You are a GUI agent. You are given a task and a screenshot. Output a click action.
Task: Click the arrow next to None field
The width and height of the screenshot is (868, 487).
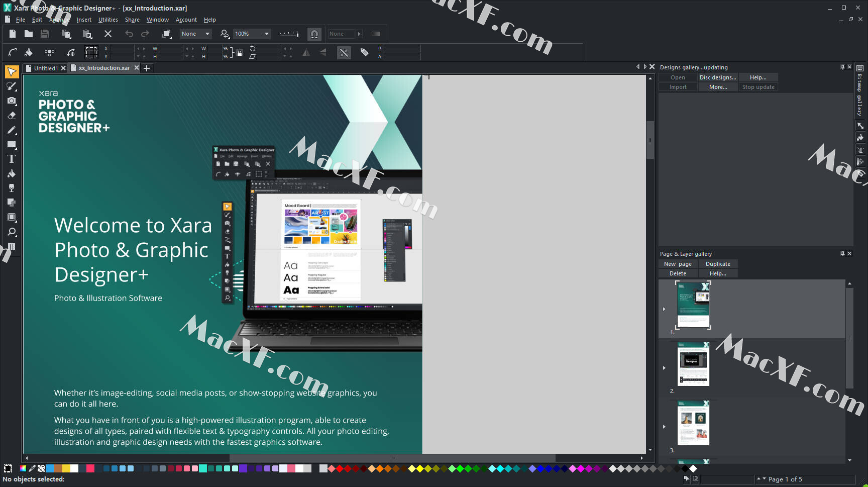pyautogui.click(x=359, y=34)
